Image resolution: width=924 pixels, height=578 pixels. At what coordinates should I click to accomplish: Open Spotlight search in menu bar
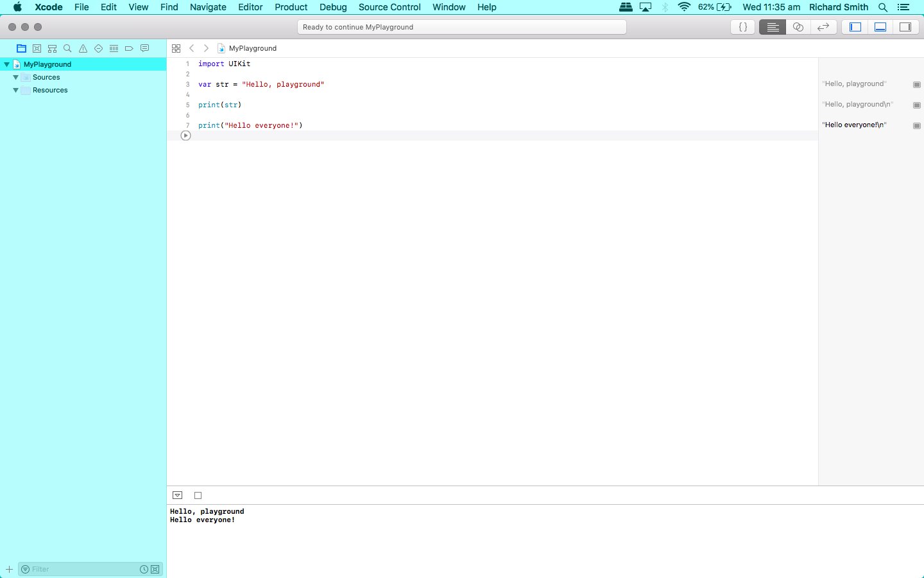pos(883,7)
